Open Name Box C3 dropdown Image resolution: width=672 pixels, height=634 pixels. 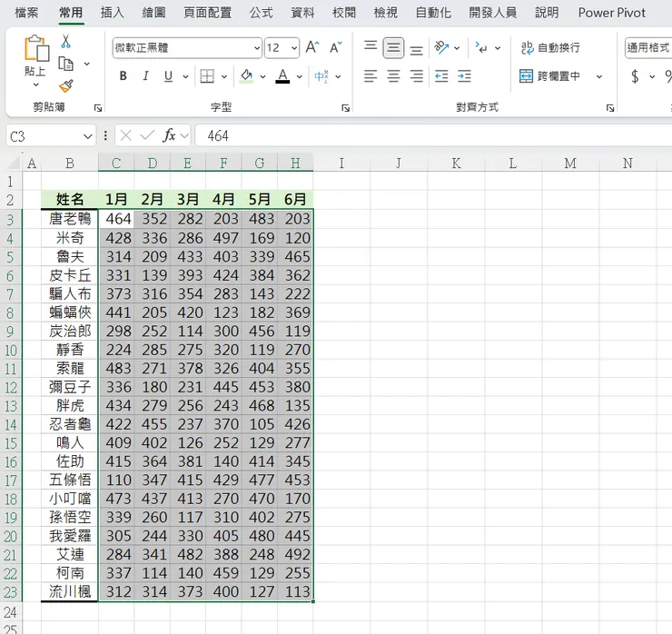[88, 137]
